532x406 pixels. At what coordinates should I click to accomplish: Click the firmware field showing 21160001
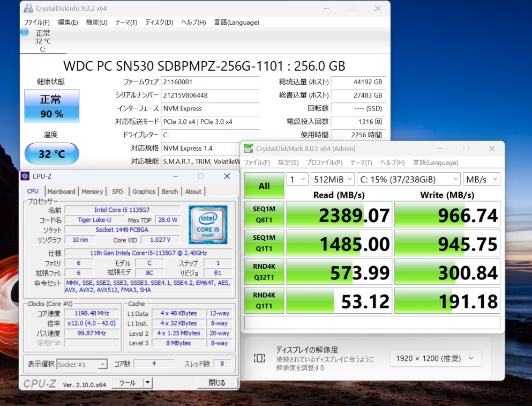[x=211, y=82]
